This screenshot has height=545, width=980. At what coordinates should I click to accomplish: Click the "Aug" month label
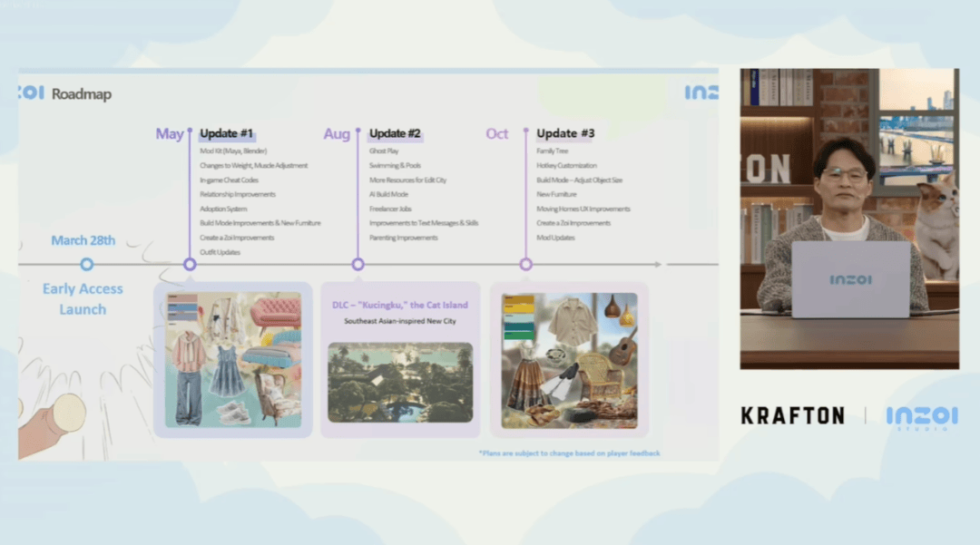(x=337, y=133)
